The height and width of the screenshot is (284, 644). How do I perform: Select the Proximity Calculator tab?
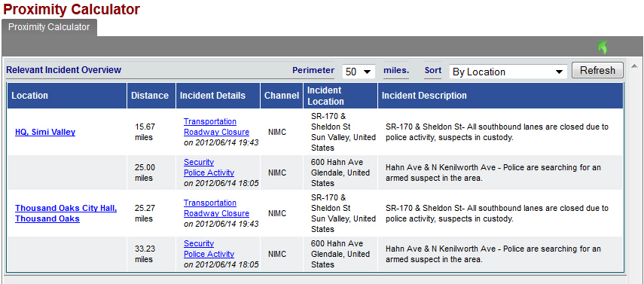point(49,28)
